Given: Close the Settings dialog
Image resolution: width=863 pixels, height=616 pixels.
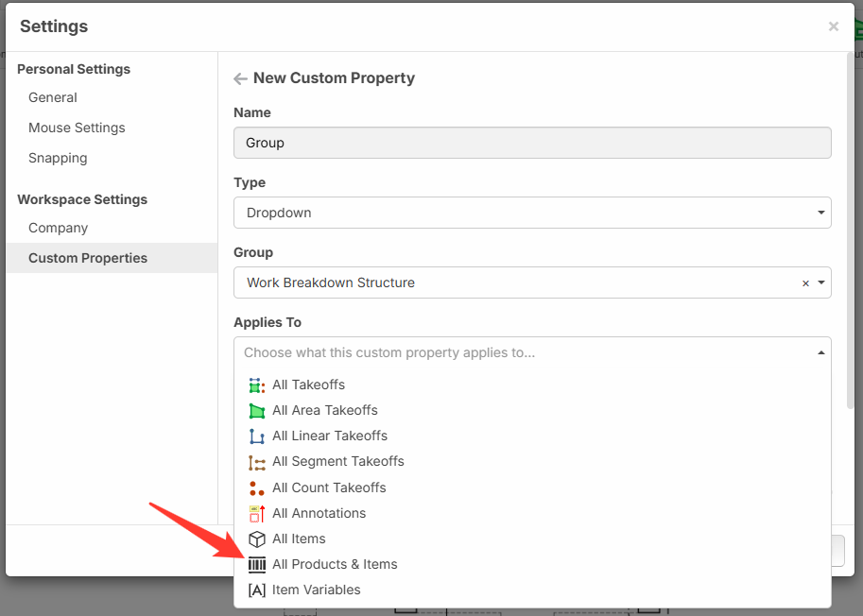Looking at the screenshot, I should (833, 26).
